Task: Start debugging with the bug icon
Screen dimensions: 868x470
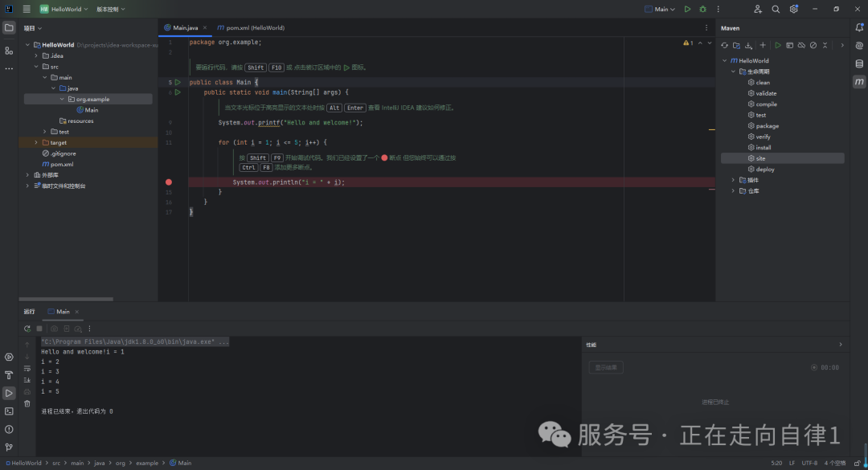Action: (703, 9)
